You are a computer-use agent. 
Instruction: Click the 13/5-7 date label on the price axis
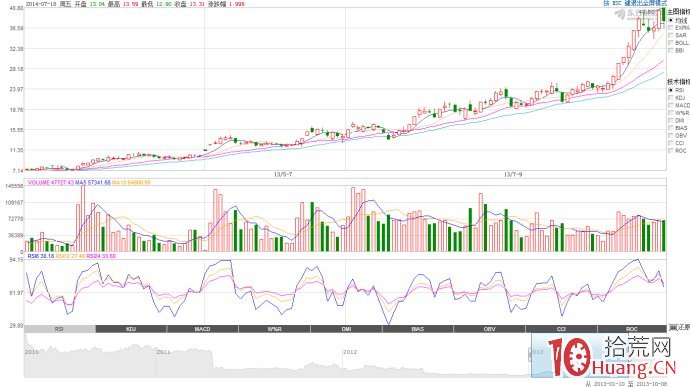(283, 174)
